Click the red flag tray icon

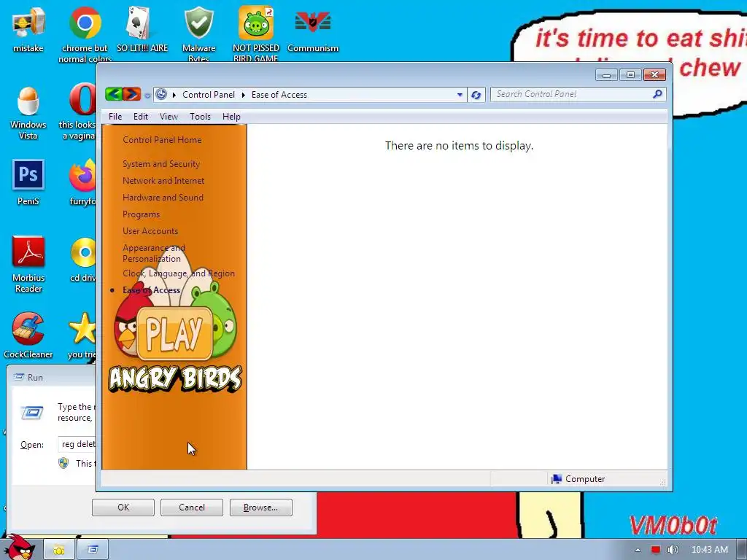(x=656, y=550)
